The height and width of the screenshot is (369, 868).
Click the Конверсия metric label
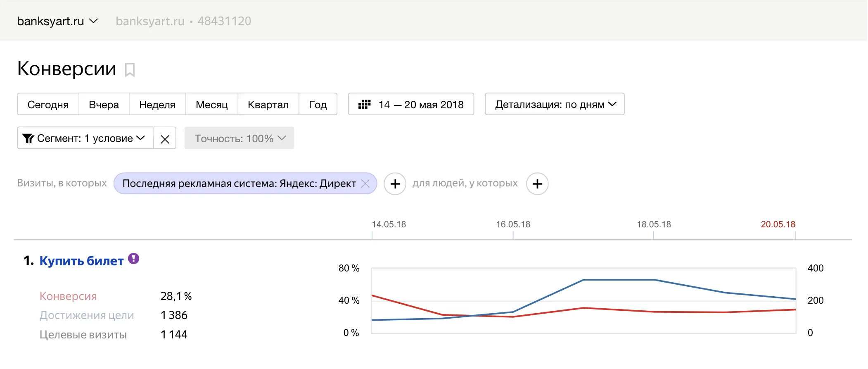coord(68,296)
